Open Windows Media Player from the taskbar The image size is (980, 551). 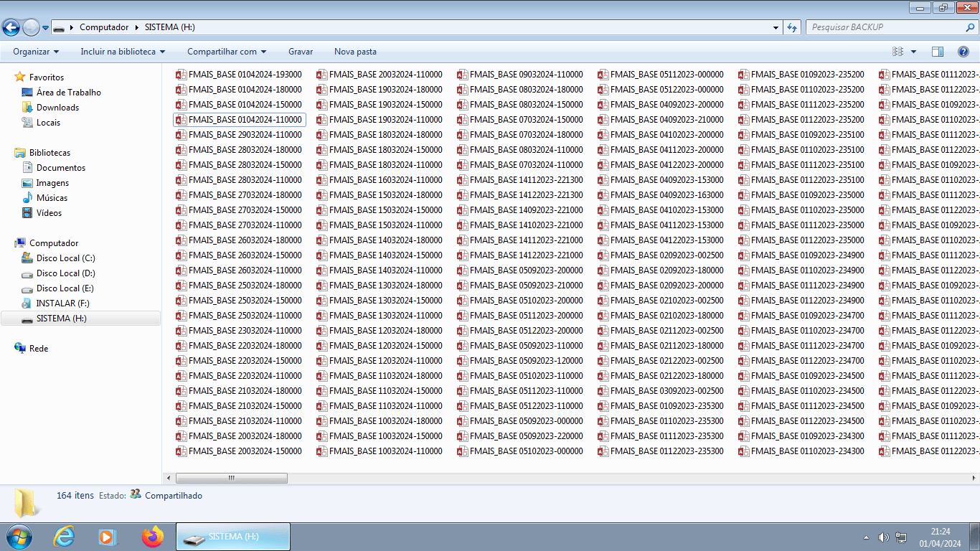[x=108, y=537]
